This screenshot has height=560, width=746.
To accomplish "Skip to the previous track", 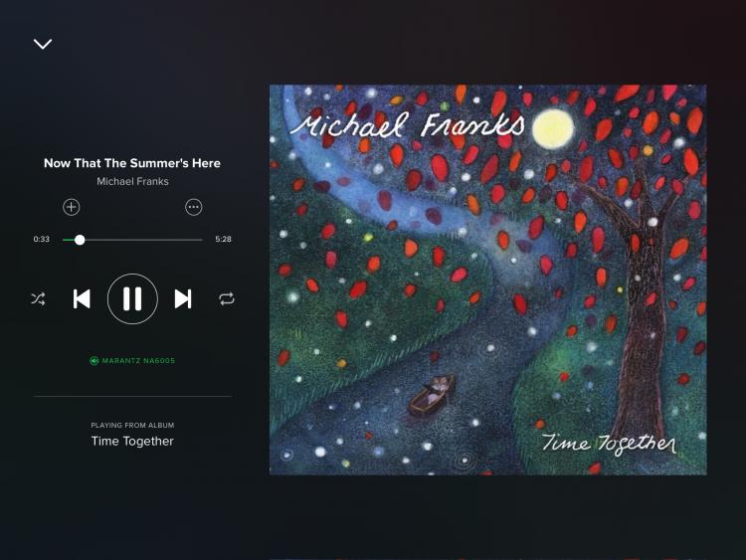I will [x=82, y=298].
